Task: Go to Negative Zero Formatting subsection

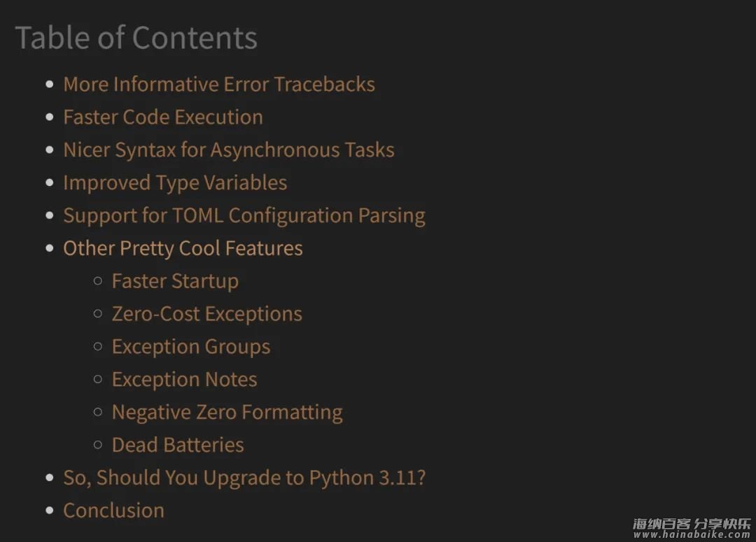Action: coord(227,413)
